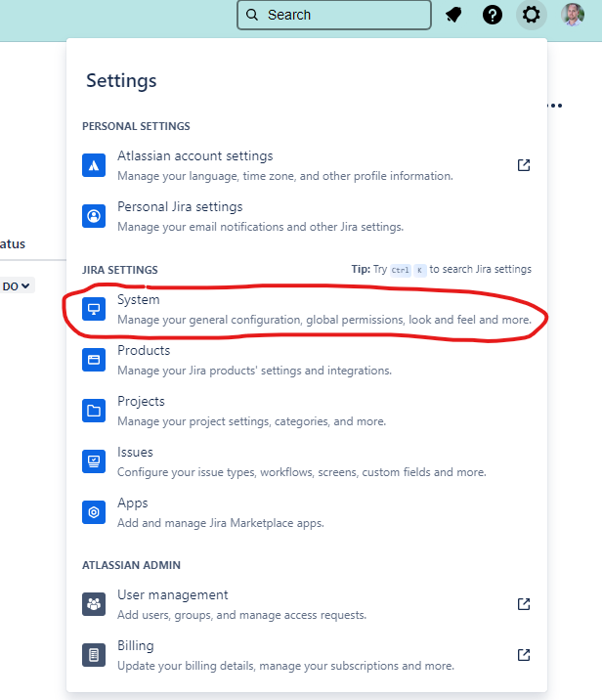This screenshot has height=700, width=602.
Task: Click the Billing icon
Action: (94, 655)
